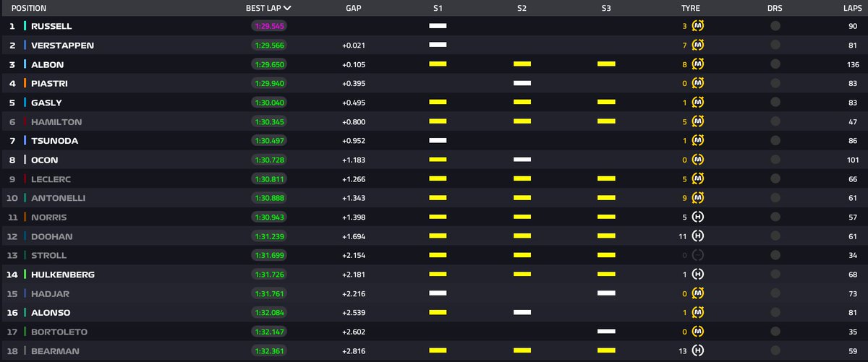Click Albon's medium tyre icon

pyautogui.click(x=698, y=64)
